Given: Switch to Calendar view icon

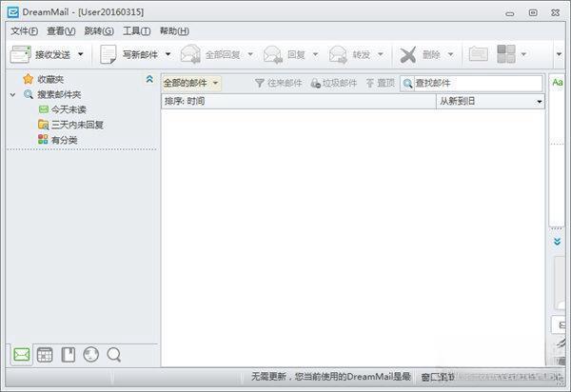Looking at the screenshot, I should click(45, 355).
